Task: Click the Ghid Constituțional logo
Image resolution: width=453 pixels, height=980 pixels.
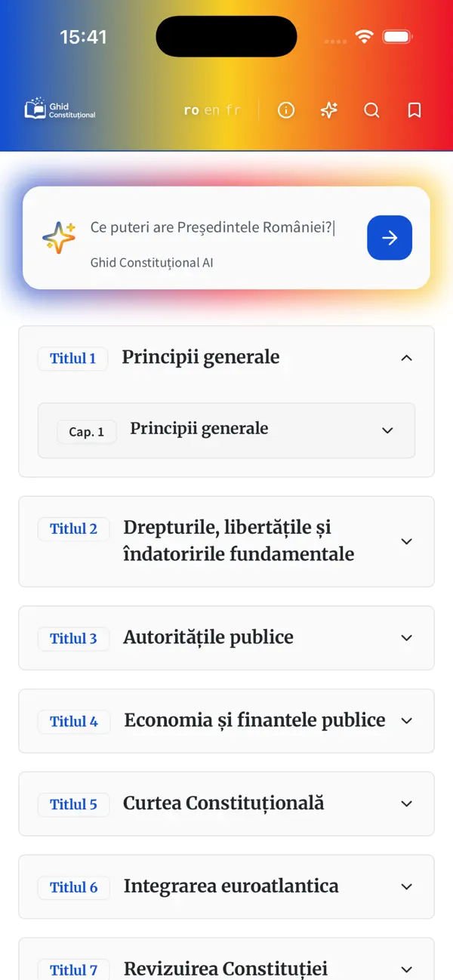Action: click(x=59, y=109)
